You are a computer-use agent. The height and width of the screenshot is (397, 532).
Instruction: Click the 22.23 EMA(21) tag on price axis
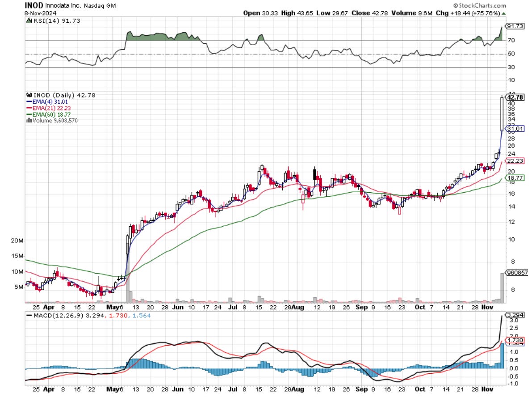(515, 161)
